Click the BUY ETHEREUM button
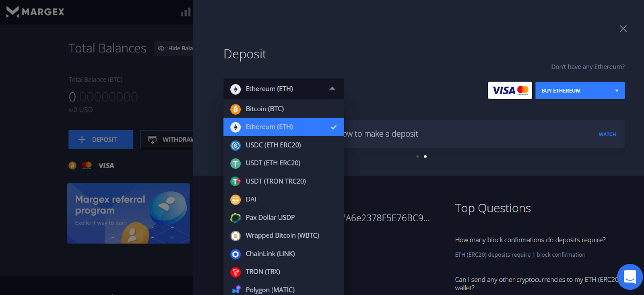 coord(580,90)
